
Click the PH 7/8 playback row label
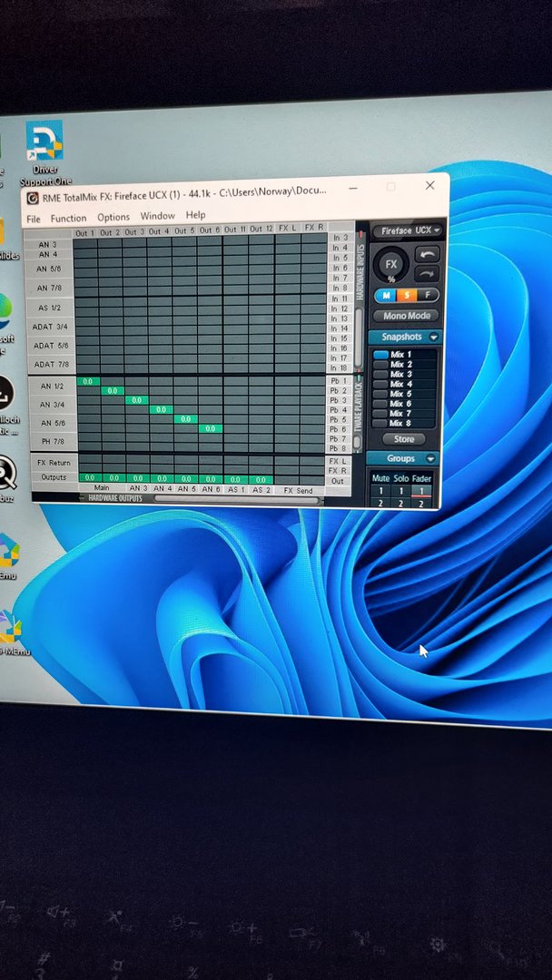pos(54,443)
